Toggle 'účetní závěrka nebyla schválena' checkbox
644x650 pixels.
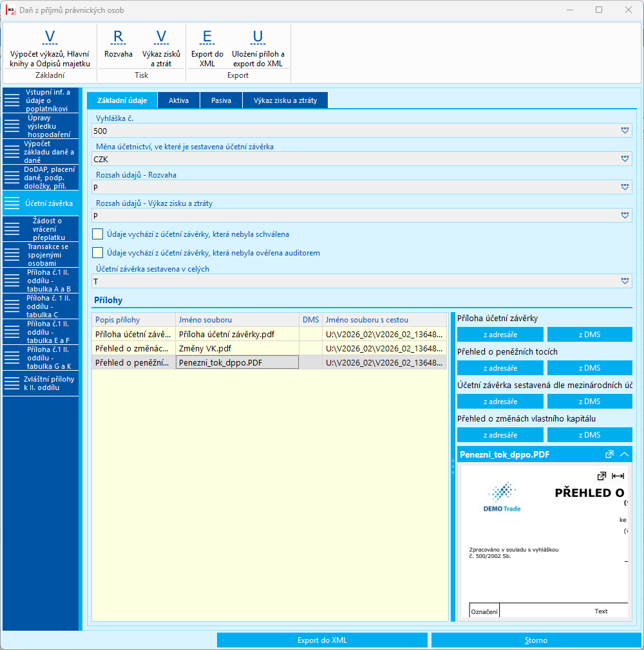(x=97, y=234)
